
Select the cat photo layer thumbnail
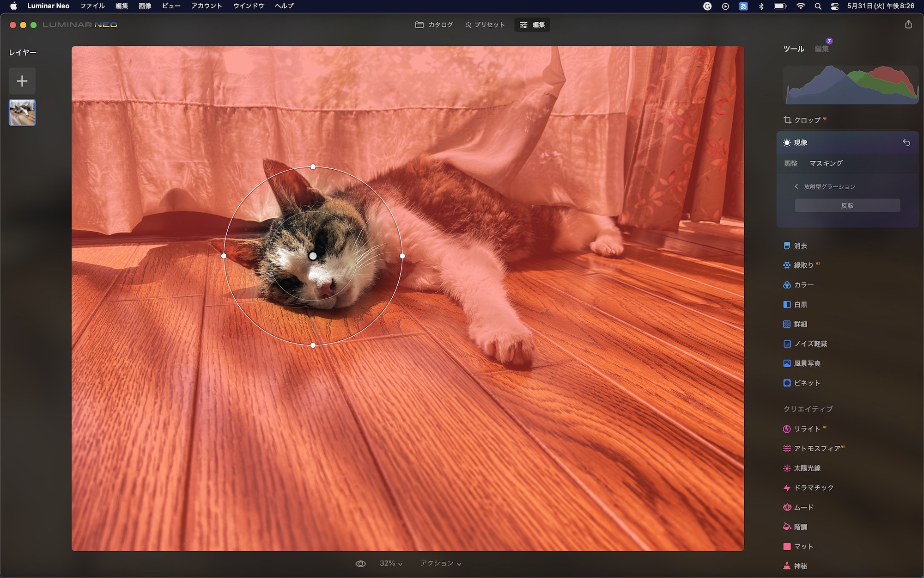[x=22, y=113]
